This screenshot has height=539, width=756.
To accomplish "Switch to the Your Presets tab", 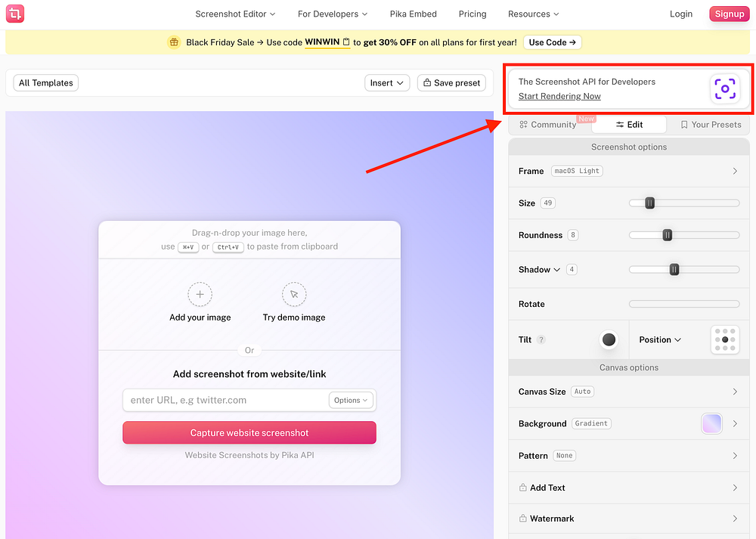I will click(711, 125).
